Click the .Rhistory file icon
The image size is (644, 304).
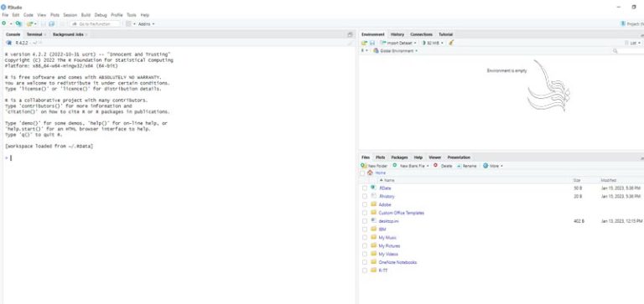point(373,196)
